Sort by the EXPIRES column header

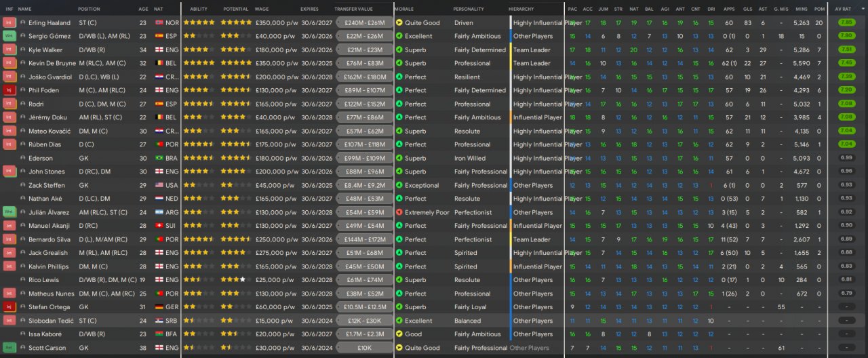pyautogui.click(x=309, y=9)
